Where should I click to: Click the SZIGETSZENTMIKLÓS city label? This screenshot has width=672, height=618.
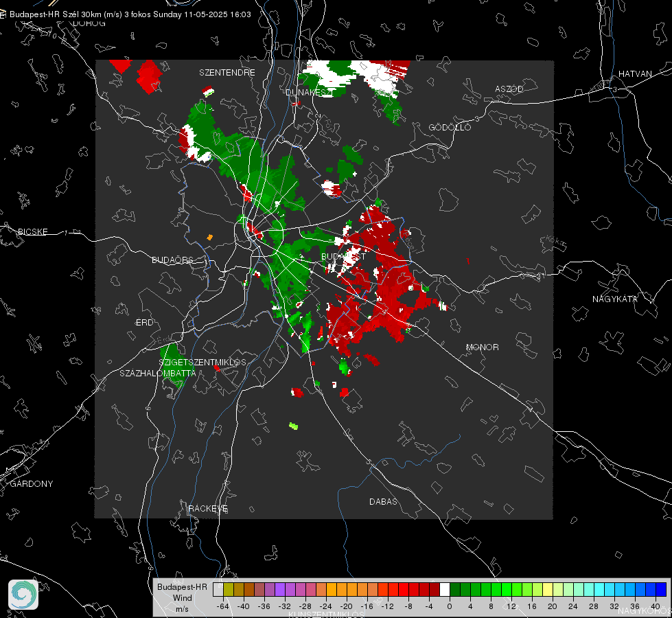pos(202,362)
